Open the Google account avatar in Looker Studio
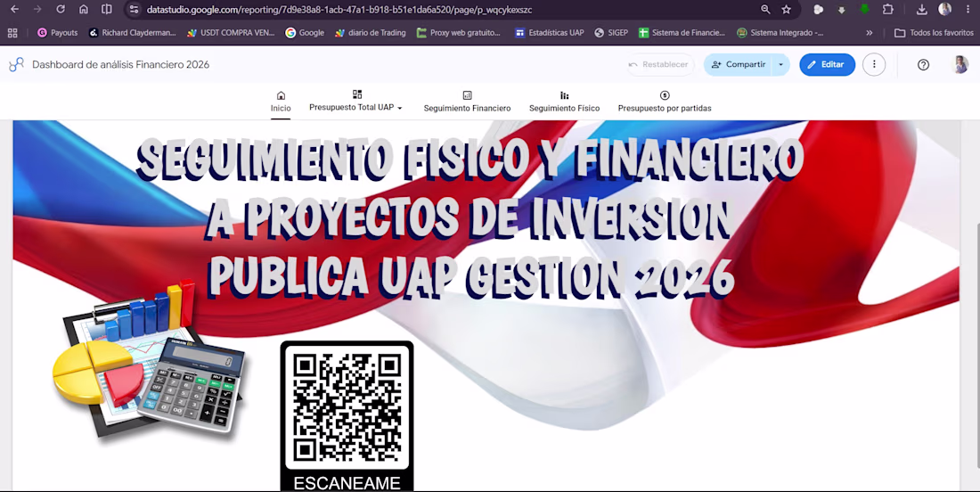980x492 pixels. click(960, 64)
